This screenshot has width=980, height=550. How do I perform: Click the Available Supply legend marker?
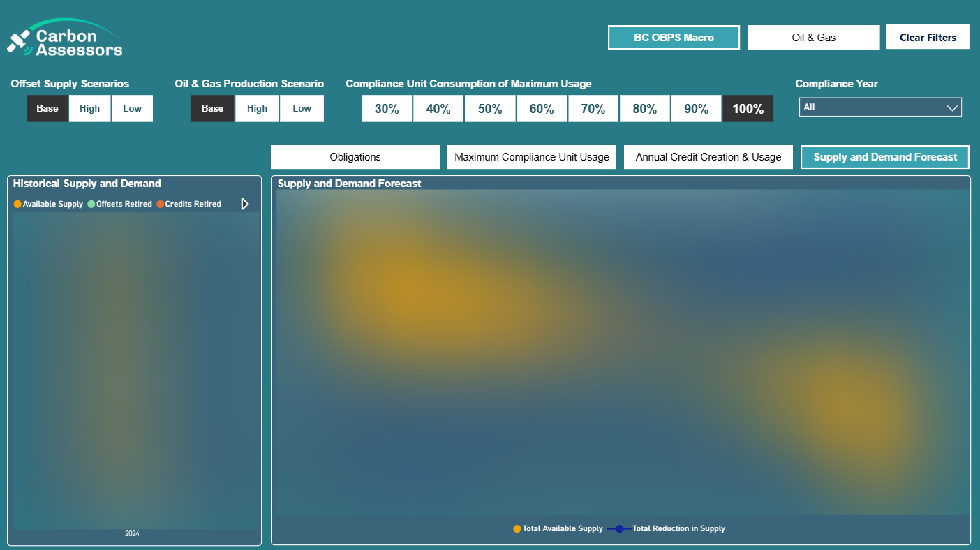(17, 204)
